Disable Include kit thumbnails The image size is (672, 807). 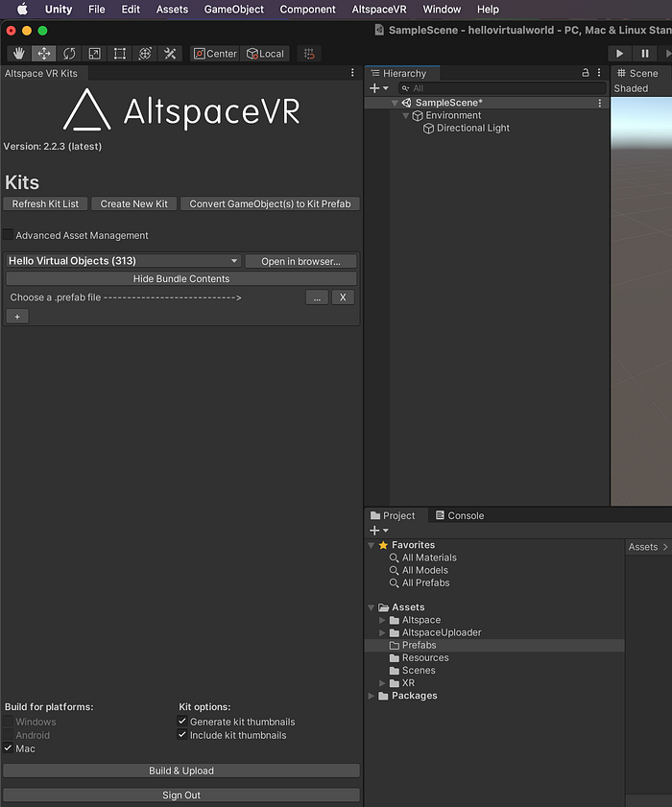coord(181,734)
